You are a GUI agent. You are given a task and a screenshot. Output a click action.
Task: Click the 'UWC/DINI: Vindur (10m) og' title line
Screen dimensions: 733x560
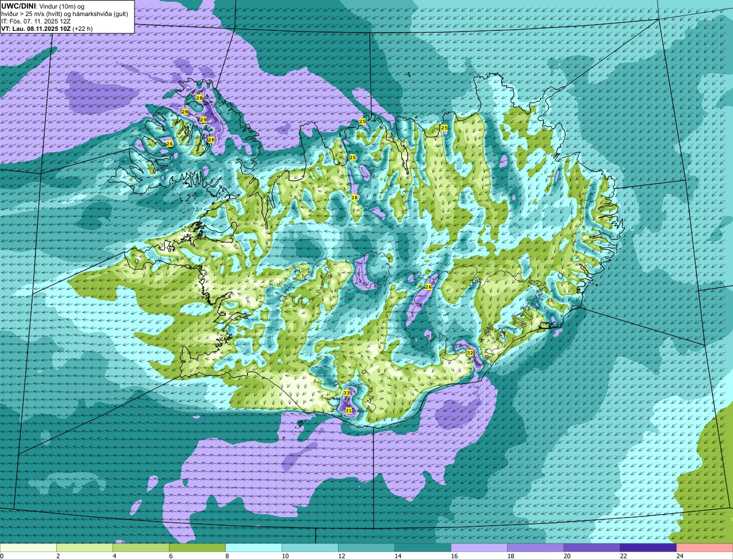coord(43,6)
